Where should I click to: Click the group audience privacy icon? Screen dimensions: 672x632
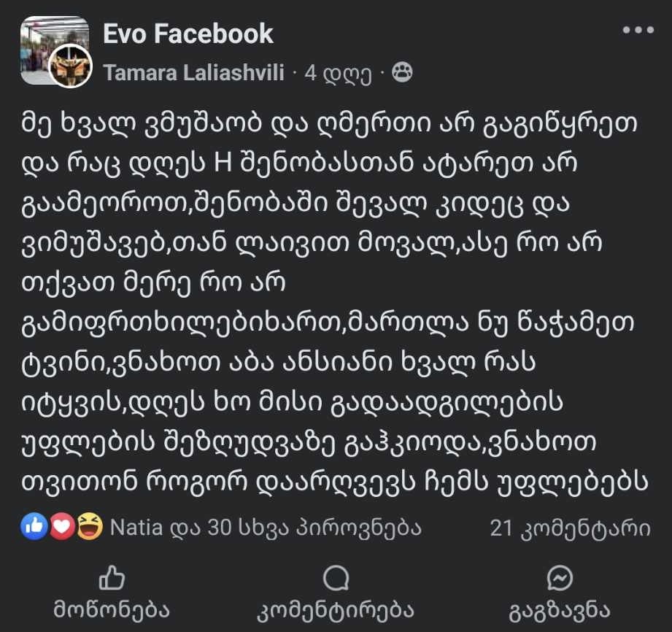click(x=402, y=72)
